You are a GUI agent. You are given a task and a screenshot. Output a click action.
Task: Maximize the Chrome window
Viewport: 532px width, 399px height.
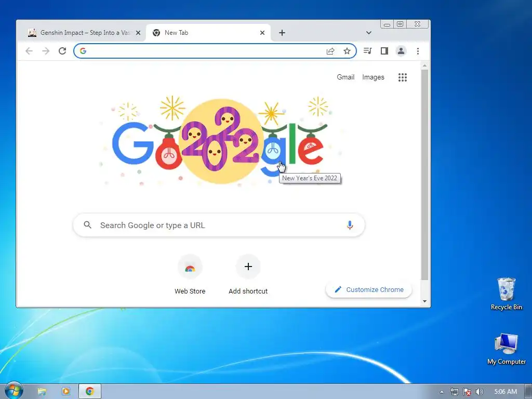400,24
